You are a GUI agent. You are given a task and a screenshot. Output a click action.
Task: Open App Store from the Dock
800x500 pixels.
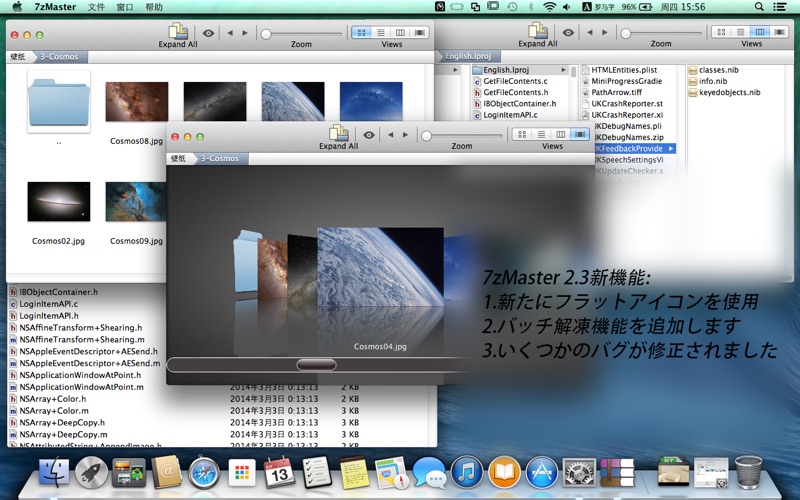tap(542, 472)
